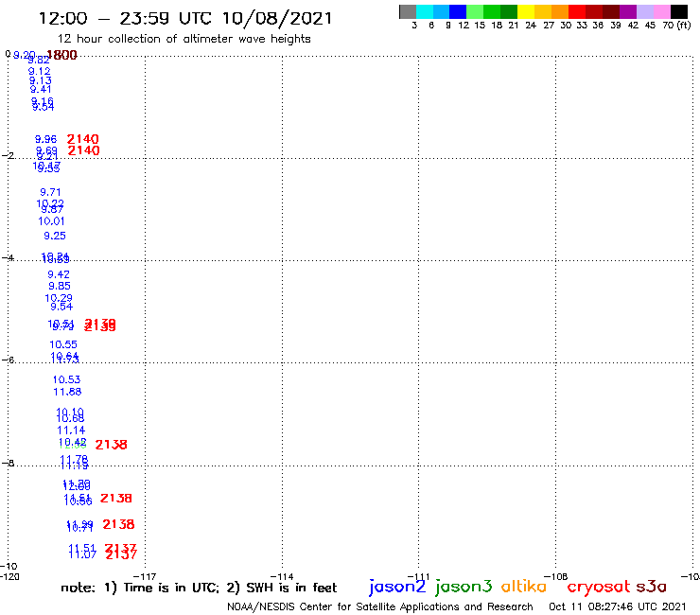This screenshot has width=700, height=615.
Task: Click the legend tick label "45"
Action: 650,26
